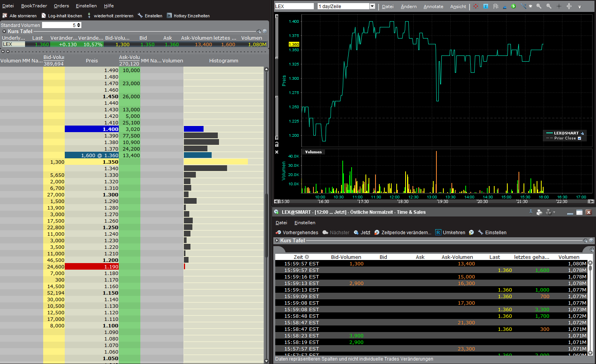Click the chart lock icon

(276, 144)
